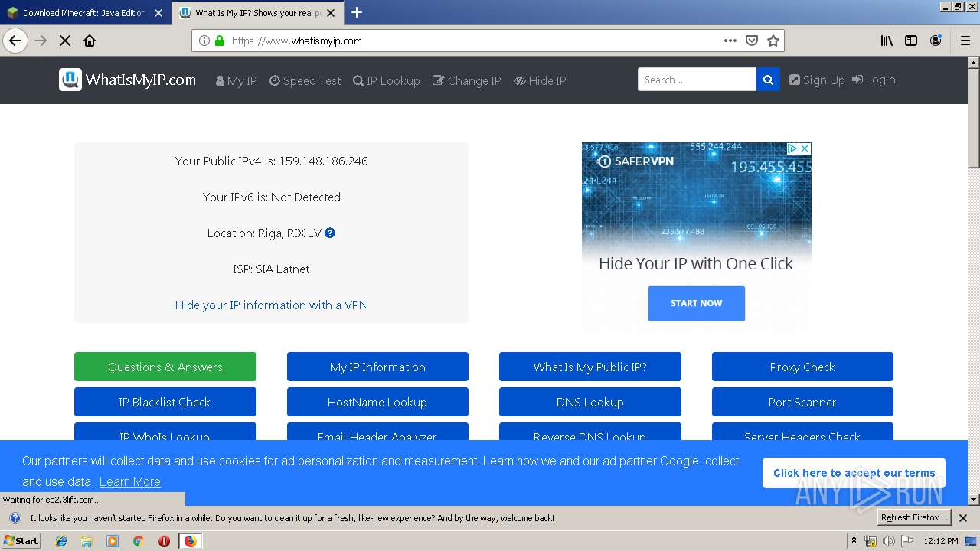Screen dimensions: 980x551
Task: Save page to Pocket
Action: pyautogui.click(x=752, y=41)
